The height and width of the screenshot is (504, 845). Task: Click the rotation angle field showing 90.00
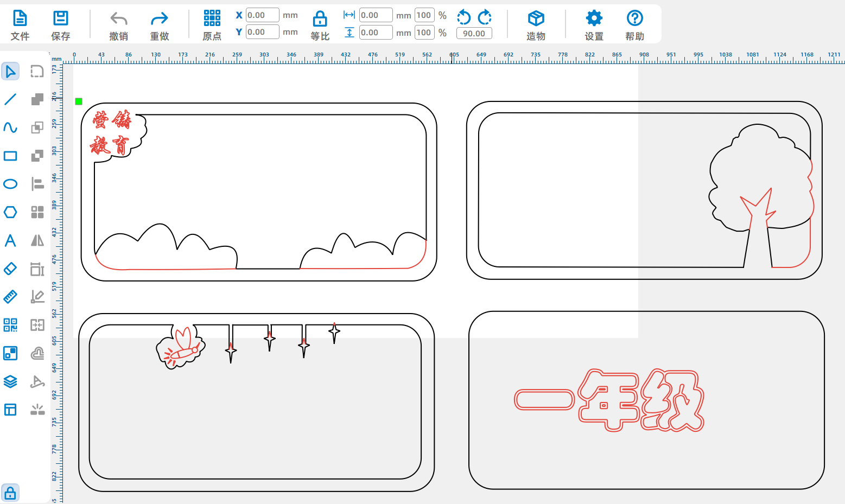[474, 33]
